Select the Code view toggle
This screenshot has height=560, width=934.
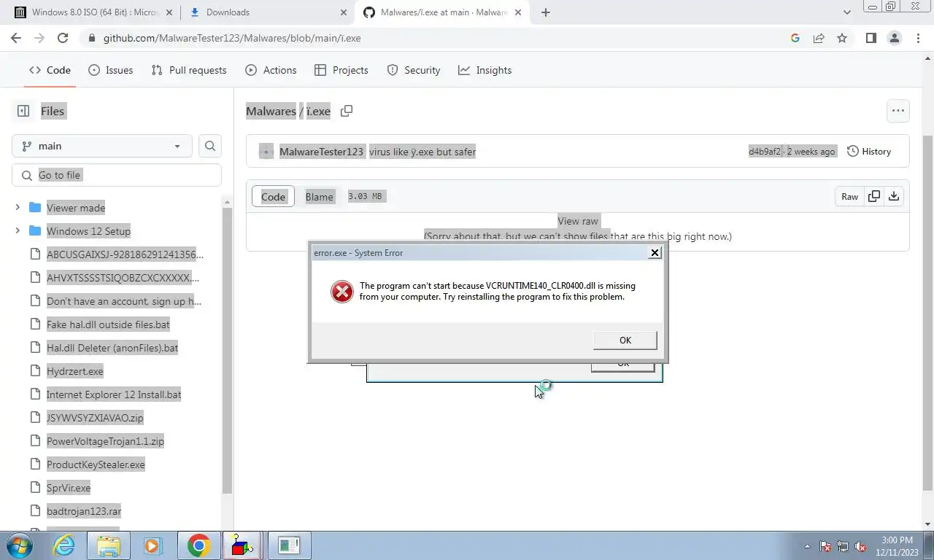(273, 197)
